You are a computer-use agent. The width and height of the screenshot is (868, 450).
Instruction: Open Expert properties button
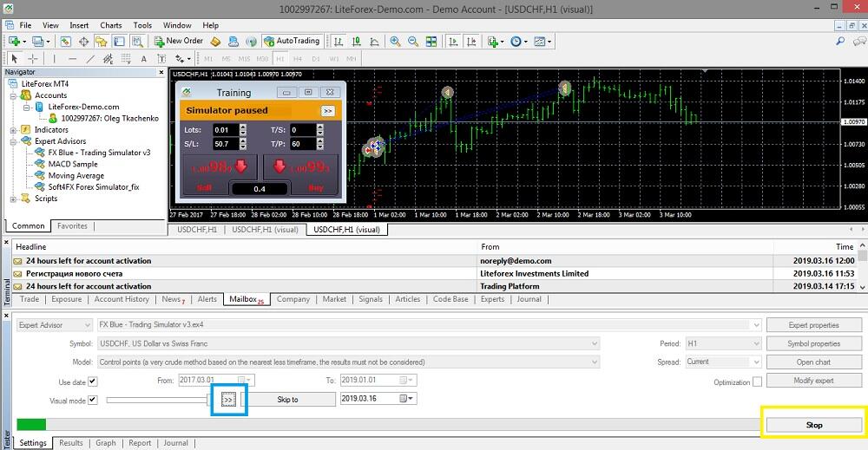tap(814, 325)
